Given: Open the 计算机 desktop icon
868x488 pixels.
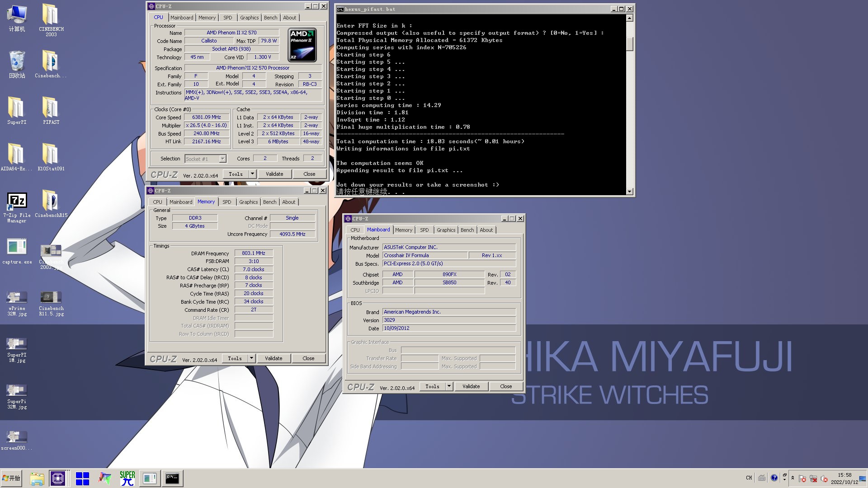Looking at the screenshot, I should tap(17, 18).
